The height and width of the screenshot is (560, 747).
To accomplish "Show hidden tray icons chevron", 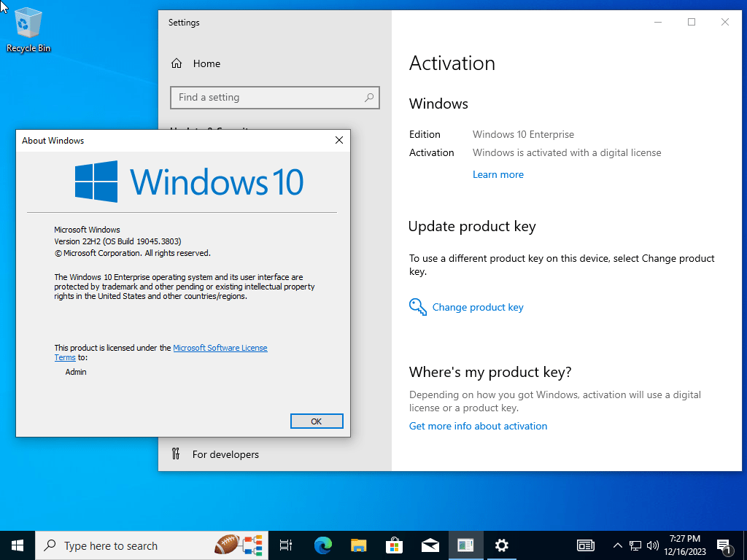I will [x=617, y=545].
